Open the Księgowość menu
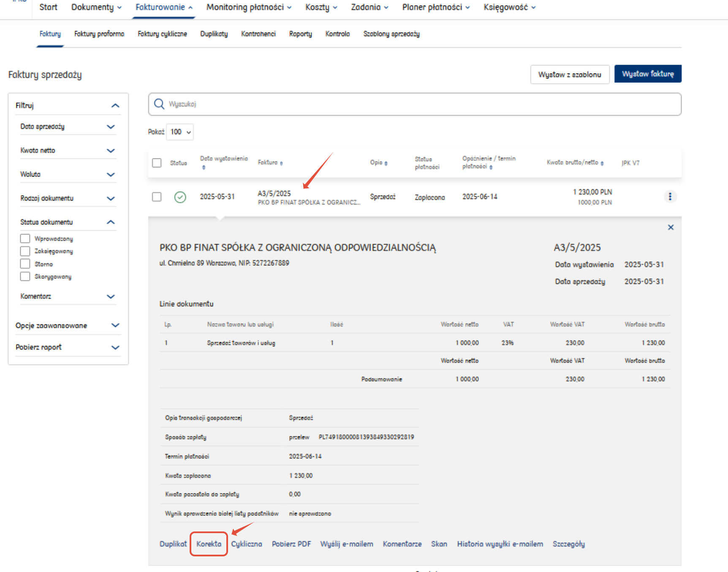This screenshot has height=572, width=728. pyautogui.click(x=510, y=7)
